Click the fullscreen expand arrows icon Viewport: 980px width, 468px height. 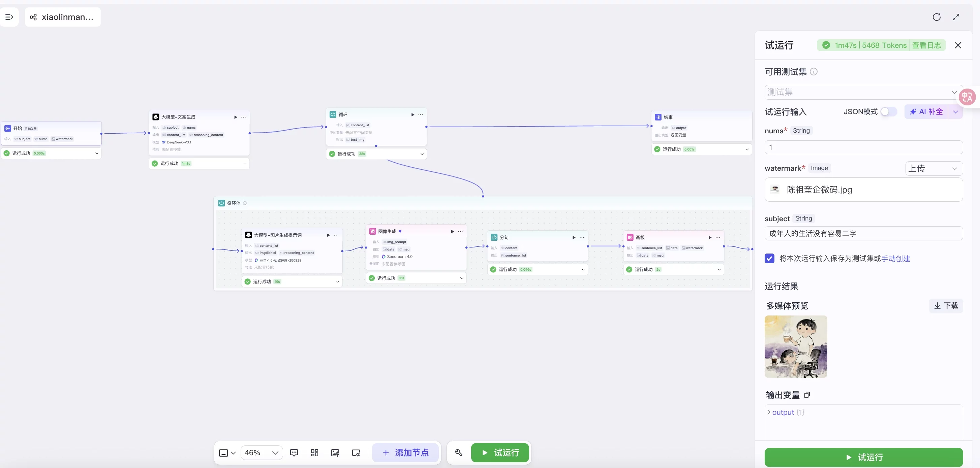pyautogui.click(x=956, y=17)
